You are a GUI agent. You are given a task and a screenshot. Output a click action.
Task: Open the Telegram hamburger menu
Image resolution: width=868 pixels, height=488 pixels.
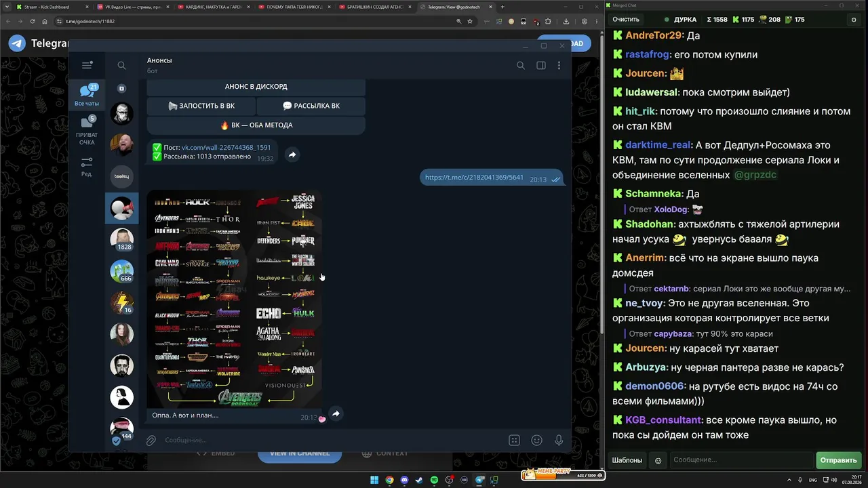tap(87, 65)
